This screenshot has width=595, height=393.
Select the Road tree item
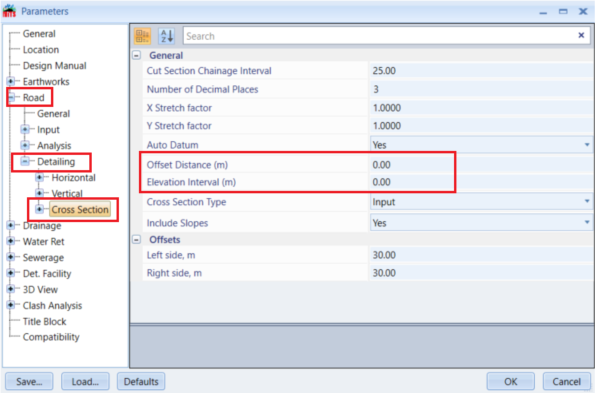point(34,97)
